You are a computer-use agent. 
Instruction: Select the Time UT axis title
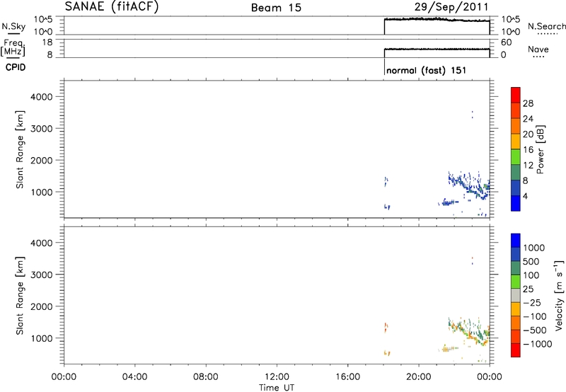277,388
